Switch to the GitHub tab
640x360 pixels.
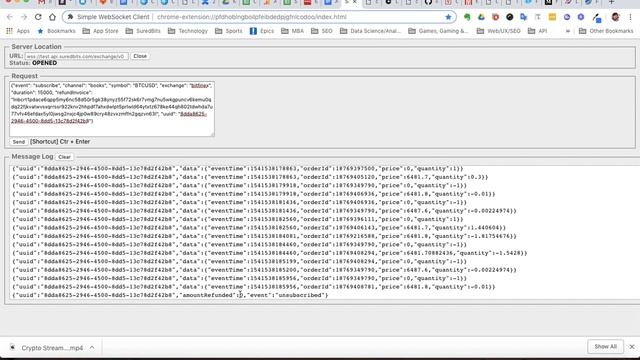pos(428,2)
